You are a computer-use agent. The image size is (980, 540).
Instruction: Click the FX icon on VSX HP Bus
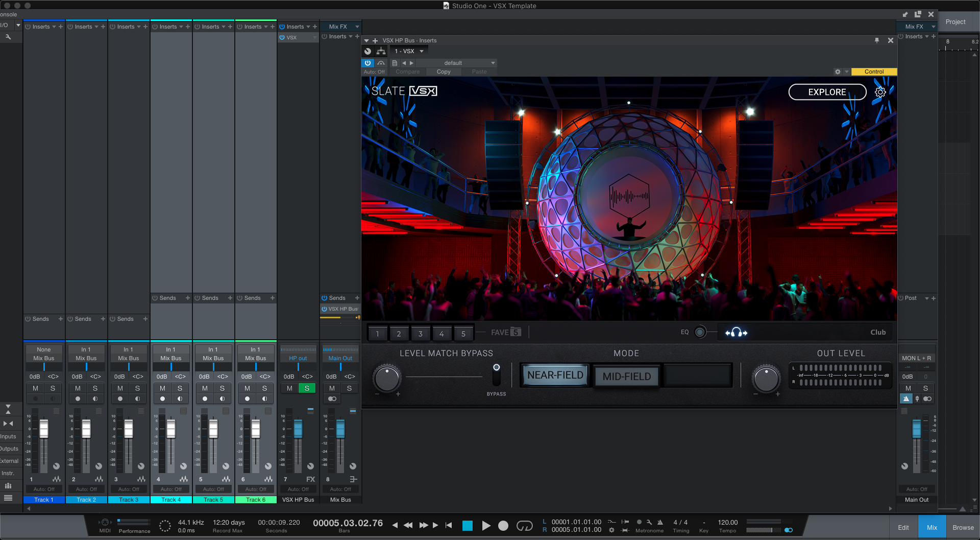pos(310,479)
